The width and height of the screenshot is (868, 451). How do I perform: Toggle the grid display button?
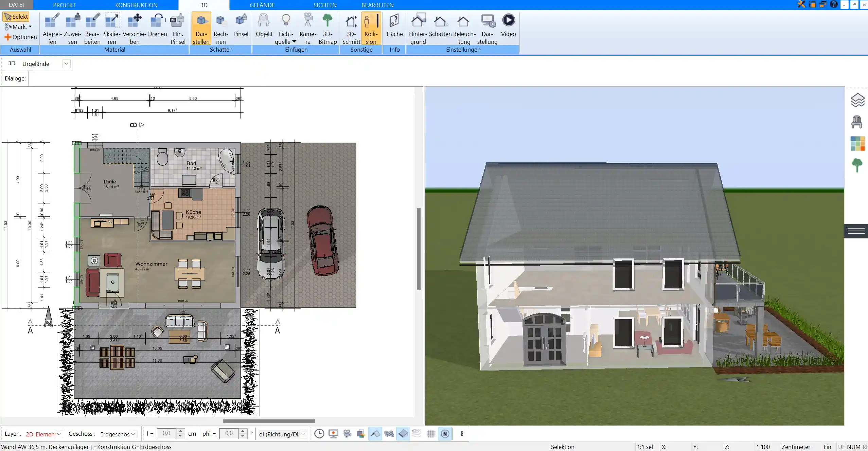pyautogui.click(x=431, y=434)
